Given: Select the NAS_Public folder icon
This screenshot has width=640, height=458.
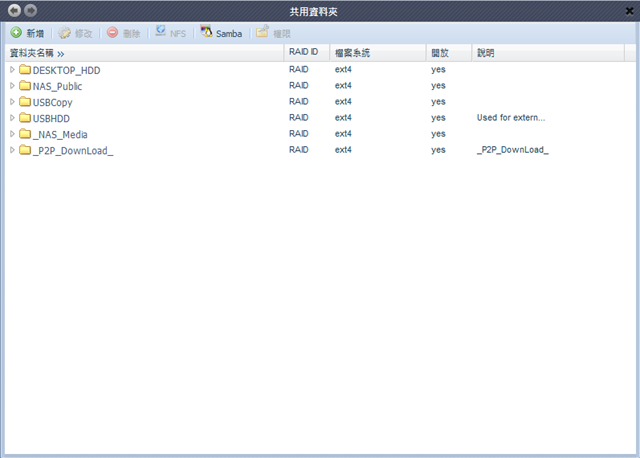Looking at the screenshot, I should pyautogui.click(x=25, y=85).
